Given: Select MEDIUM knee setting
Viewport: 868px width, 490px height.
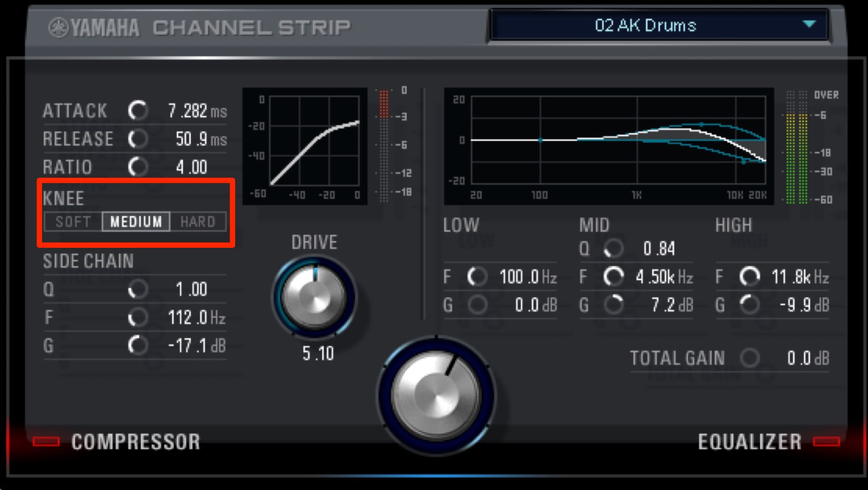Looking at the screenshot, I should point(136,222).
